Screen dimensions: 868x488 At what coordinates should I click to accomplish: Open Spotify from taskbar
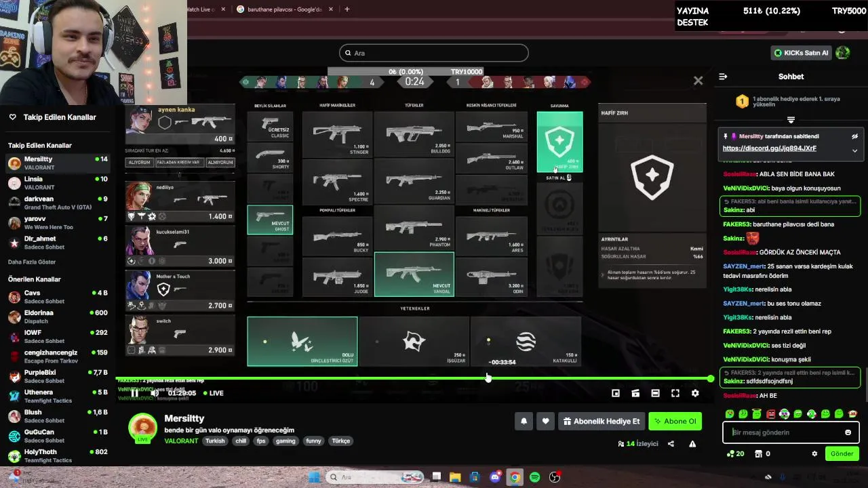pyautogui.click(x=534, y=477)
